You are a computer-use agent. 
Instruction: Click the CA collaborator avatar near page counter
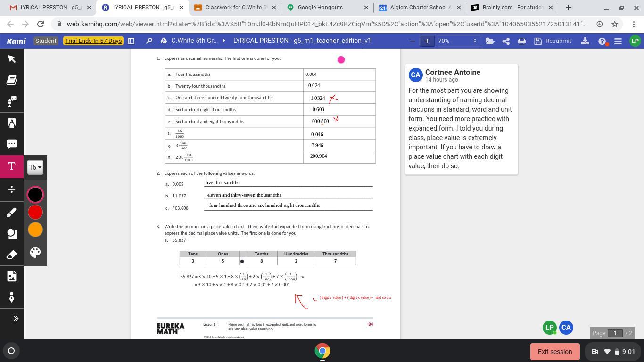pyautogui.click(x=566, y=328)
